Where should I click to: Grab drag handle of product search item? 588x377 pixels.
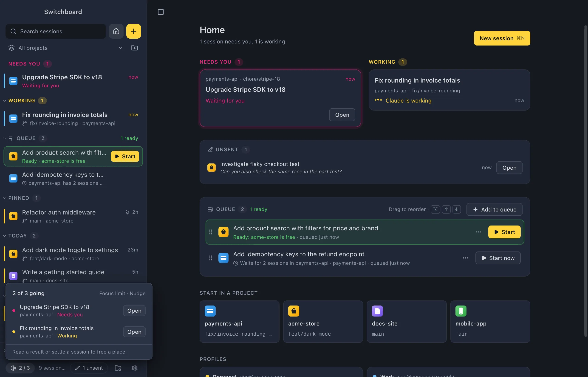(211, 232)
